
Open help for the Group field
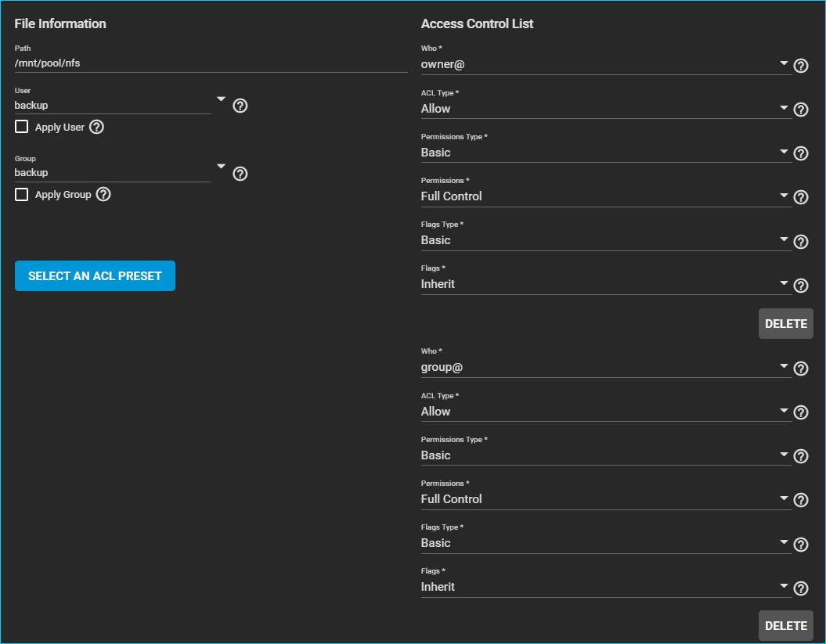pos(240,174)
